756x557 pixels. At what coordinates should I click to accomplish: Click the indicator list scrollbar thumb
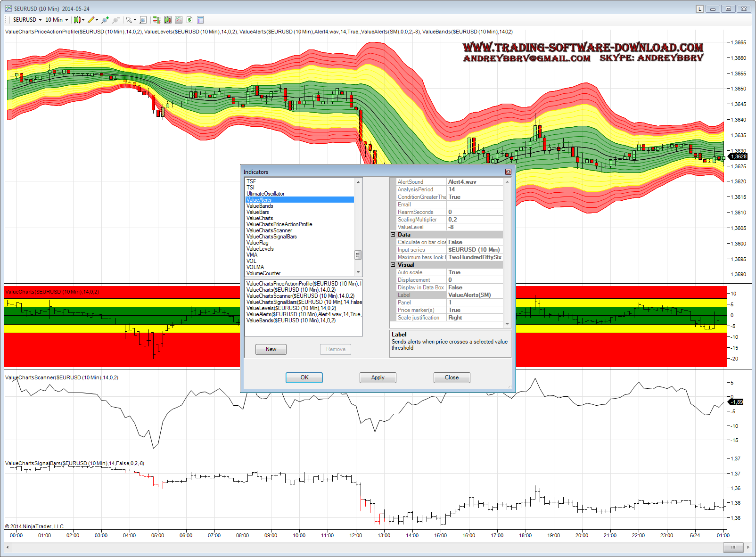tap(358, 255)
